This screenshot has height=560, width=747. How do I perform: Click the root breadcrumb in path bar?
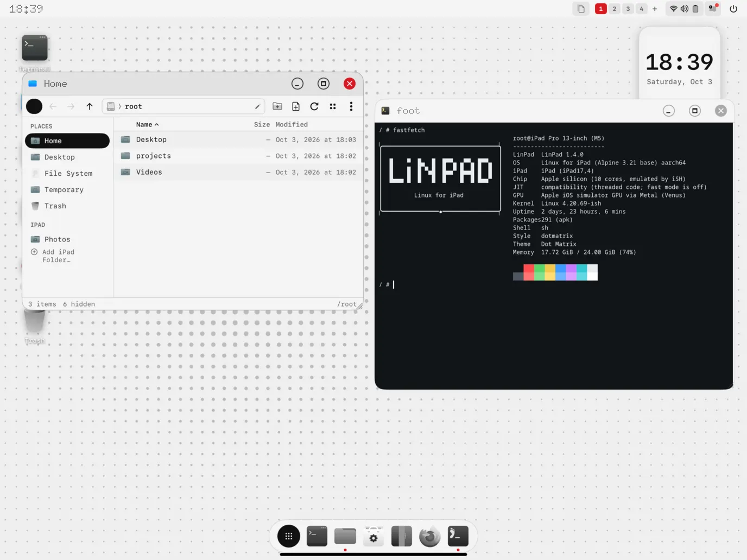134,106
